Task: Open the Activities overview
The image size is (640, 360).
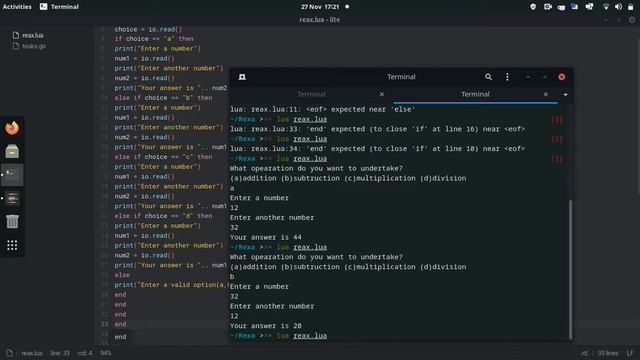Action: tap(17, 7)
